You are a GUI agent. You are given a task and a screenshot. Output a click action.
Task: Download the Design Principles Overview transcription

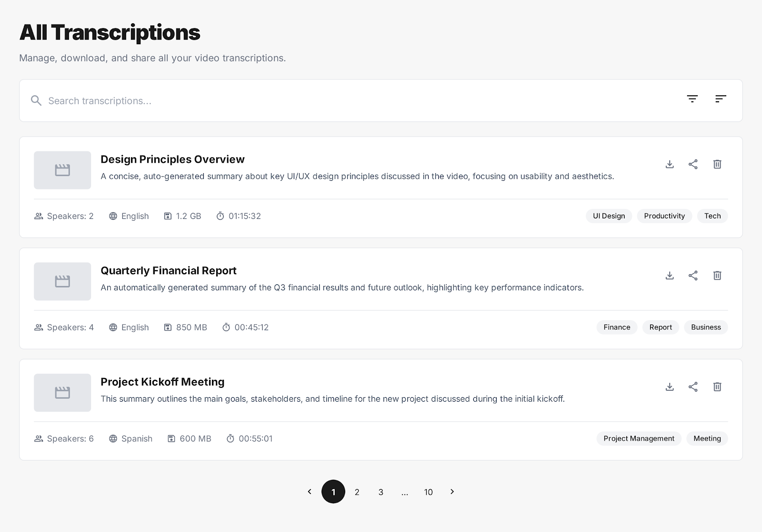[670, 164]
